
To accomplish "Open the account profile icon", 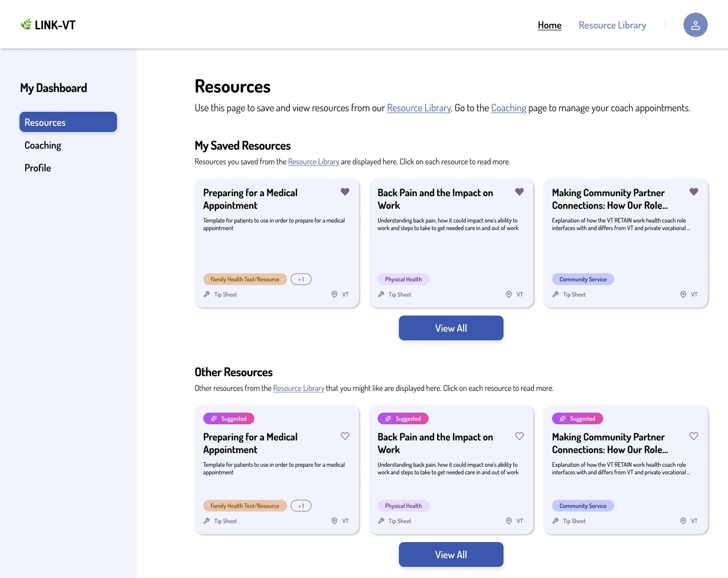I will point(696,24).
